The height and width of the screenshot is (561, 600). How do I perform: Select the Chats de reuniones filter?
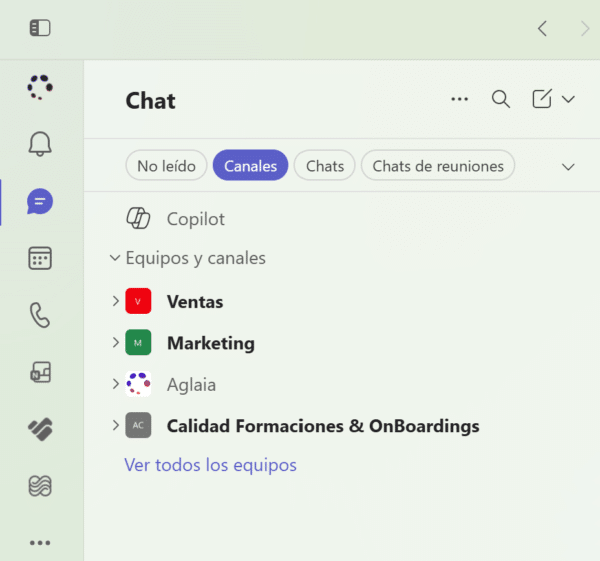[x=438, y=165]
